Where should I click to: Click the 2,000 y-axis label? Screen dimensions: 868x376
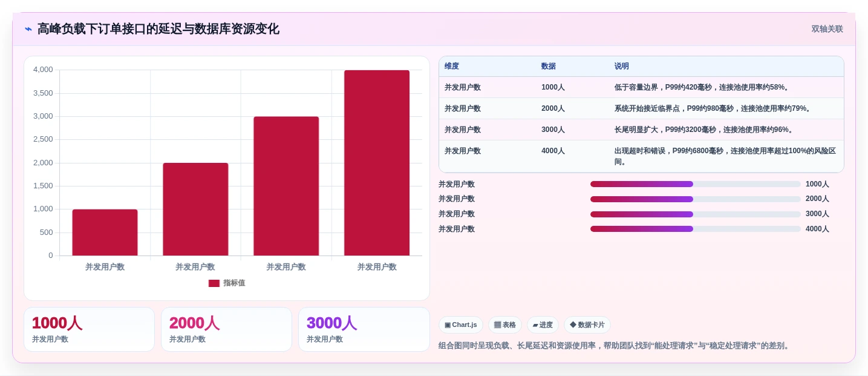point(43,163)
